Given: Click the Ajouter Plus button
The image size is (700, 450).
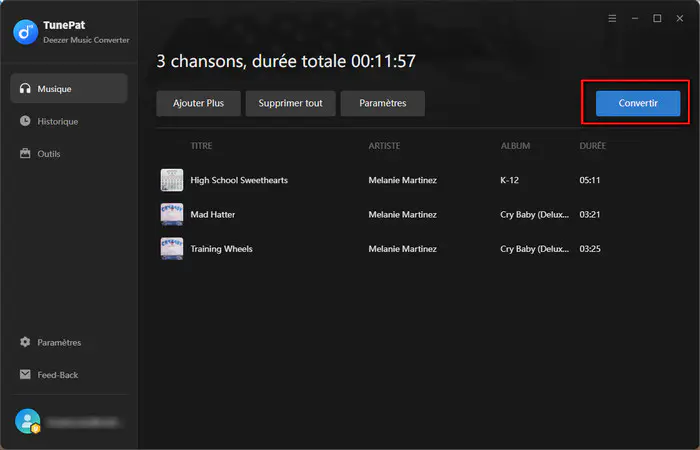Looking at the screenshot, I should coord(198,103).
